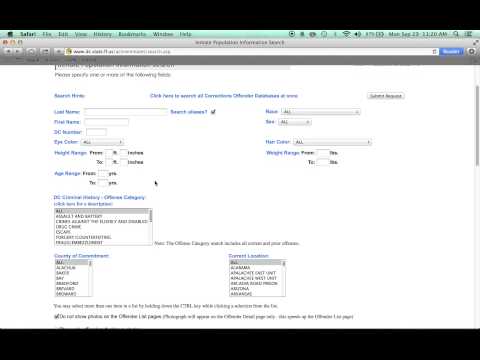480x360 pixels.
Task: Click the Last Name input field
Action: (x=126, y=112)
